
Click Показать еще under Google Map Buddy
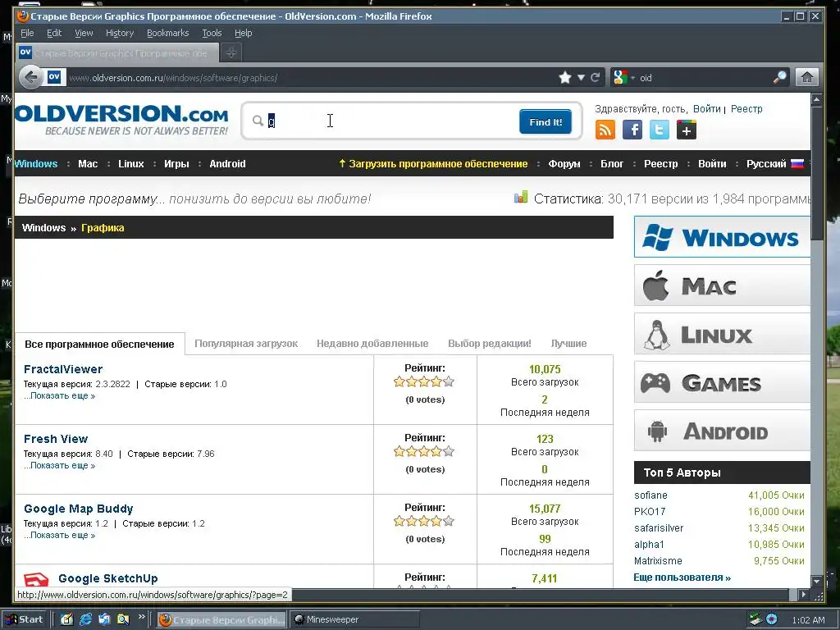59,535
